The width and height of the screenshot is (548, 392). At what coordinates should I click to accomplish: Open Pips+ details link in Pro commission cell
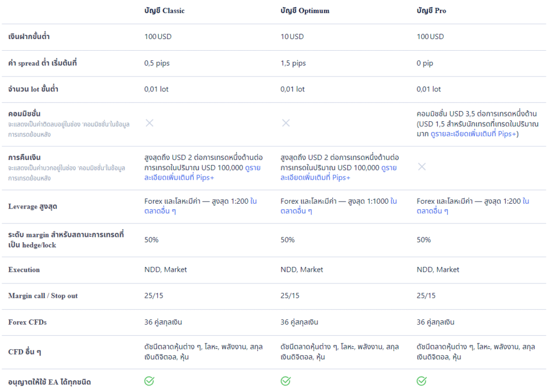473,134
